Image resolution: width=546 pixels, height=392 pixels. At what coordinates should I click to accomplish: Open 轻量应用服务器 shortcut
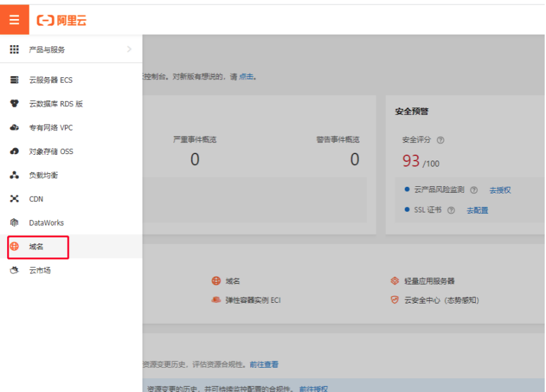coord(429,281)
